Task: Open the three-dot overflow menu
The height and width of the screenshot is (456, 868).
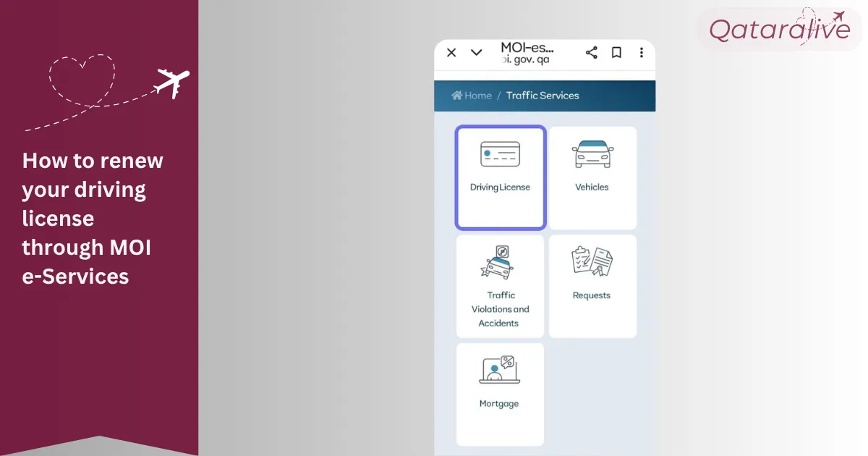Action: 641,52
